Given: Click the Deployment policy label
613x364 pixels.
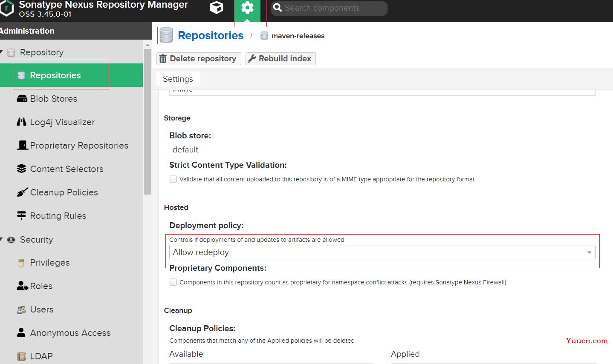Looking at the screenshot, I should (x=206, y=225).
